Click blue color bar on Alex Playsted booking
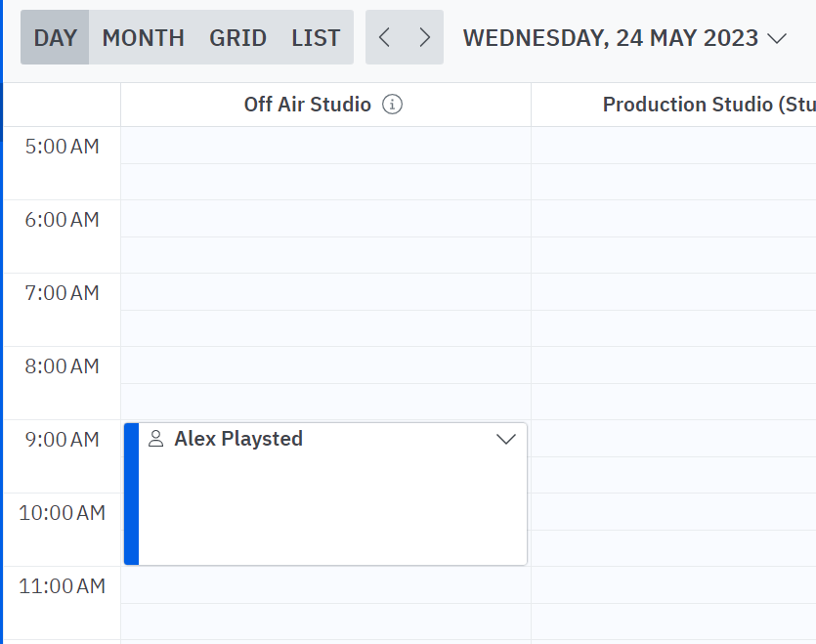This screenshot has width=816, height=644. point(131,494)
